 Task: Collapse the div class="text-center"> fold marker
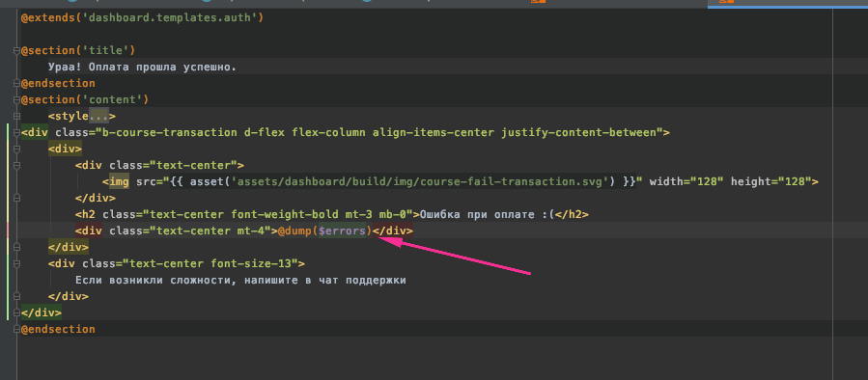tap(16, 165)
